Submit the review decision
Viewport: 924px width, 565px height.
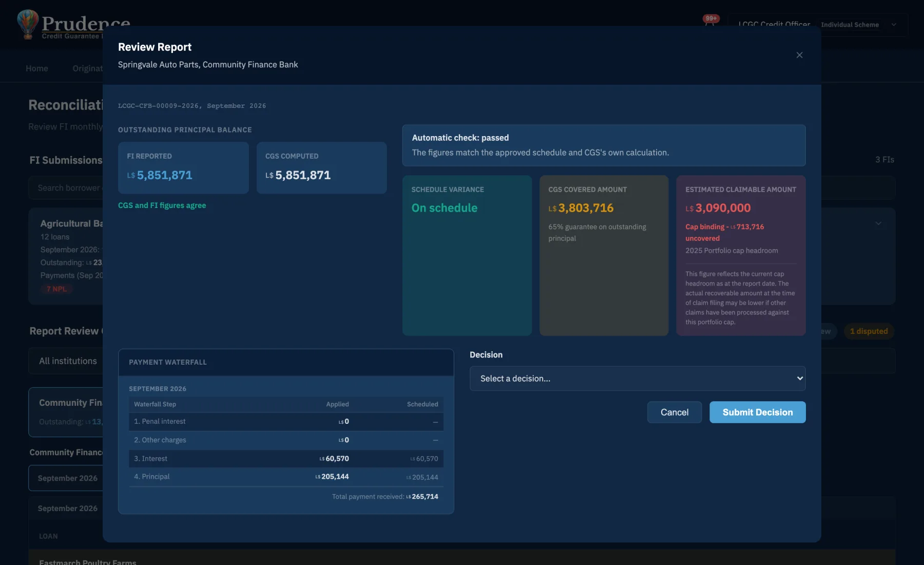pyautogui.click(x=757, y=412)
